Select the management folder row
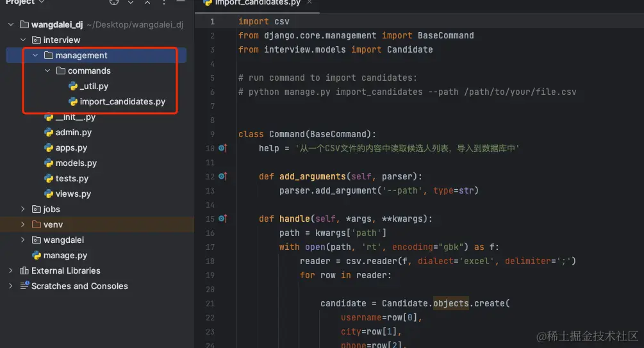 point(96,55)
